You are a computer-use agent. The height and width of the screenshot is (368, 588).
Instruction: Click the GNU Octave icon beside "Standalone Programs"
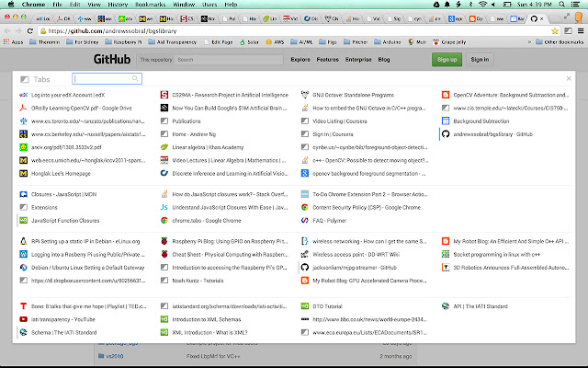pos(305,95)
